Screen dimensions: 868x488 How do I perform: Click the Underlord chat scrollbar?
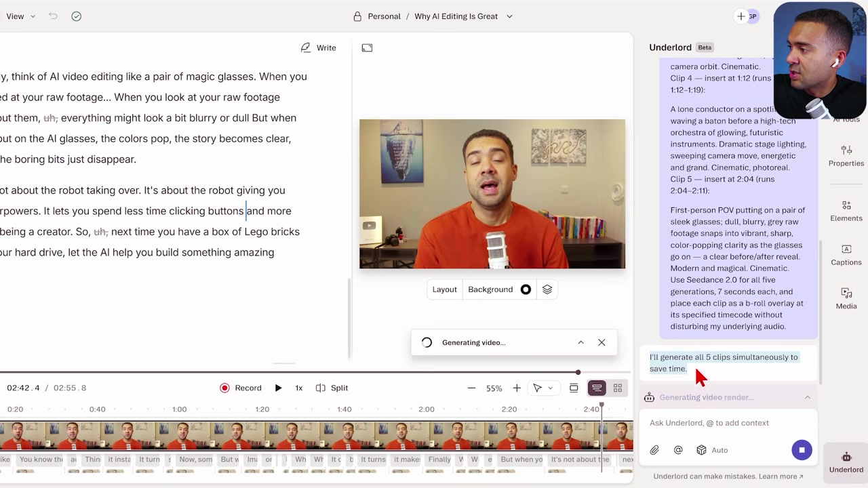pos(820,312)
